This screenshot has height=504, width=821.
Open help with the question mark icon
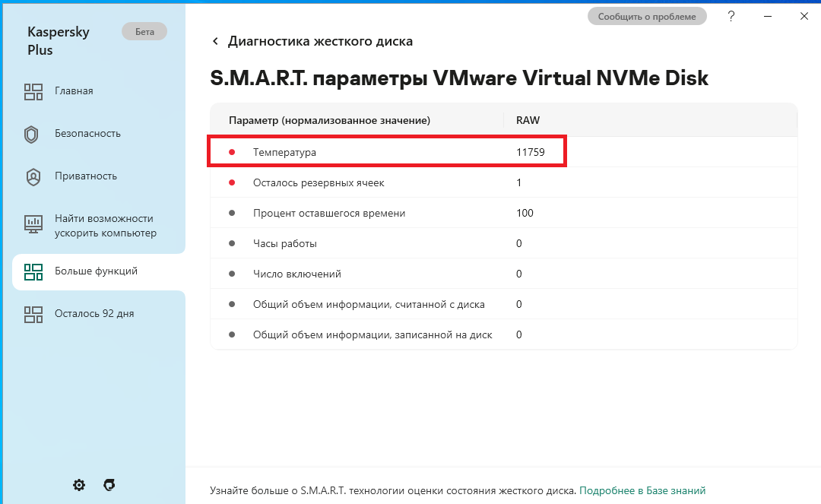coord(731,16)
